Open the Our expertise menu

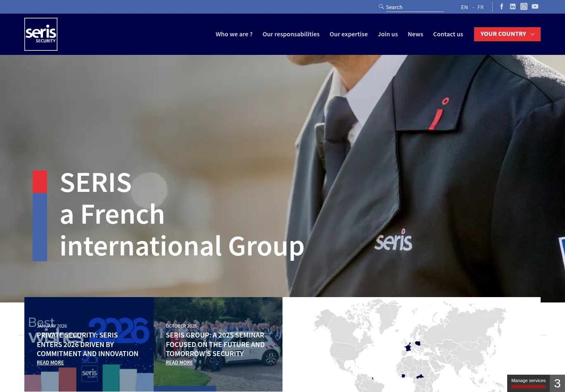point(349,34)
